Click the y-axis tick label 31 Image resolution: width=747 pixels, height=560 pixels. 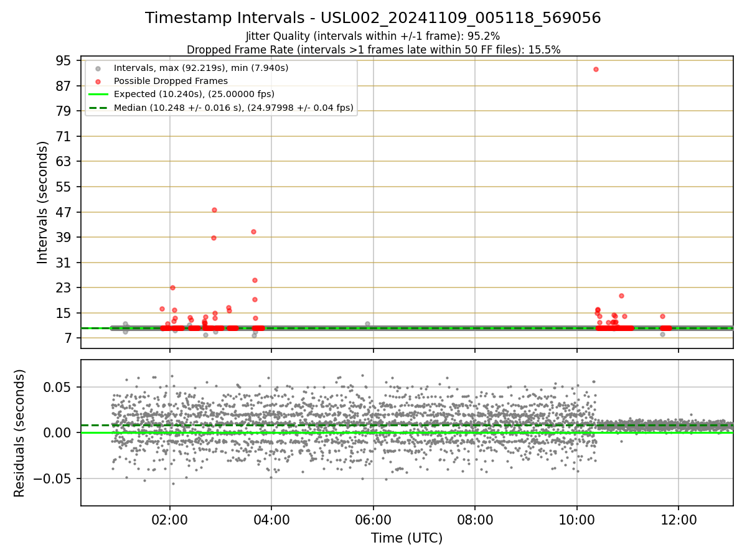pyautogui.click(x=63, y=263)
